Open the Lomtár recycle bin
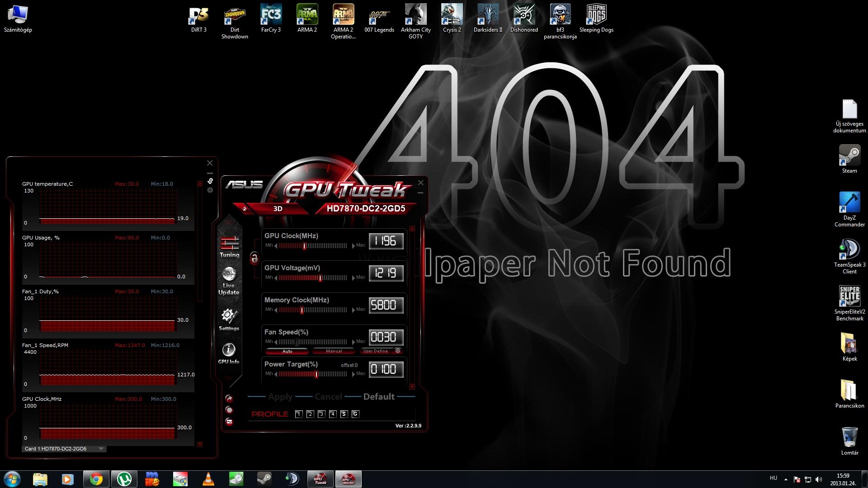 point(849,441)
